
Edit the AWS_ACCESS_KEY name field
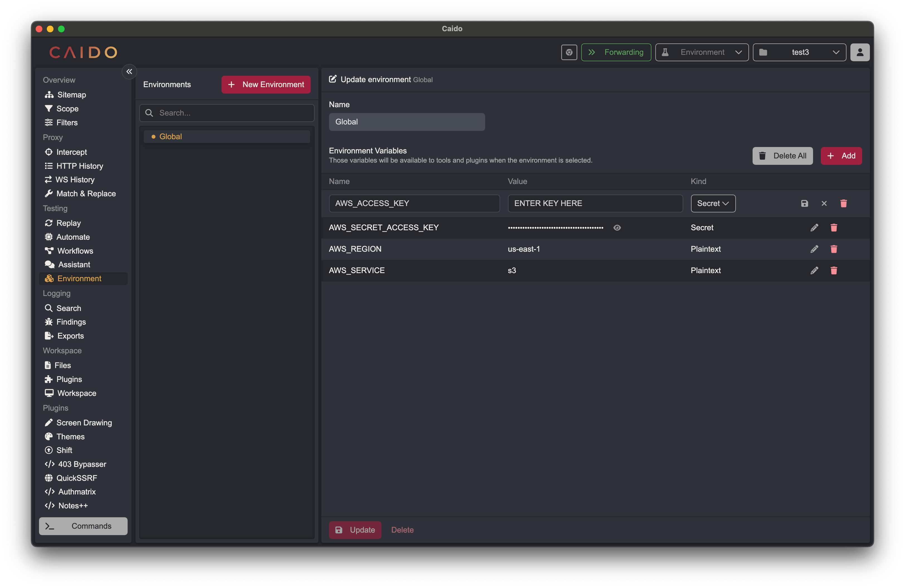414,203
